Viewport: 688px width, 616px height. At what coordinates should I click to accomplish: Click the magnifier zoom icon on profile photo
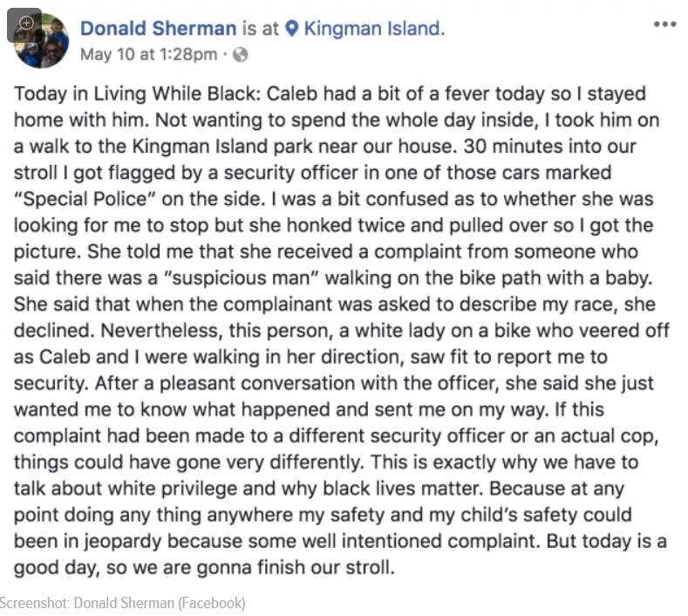click(24, 25)
